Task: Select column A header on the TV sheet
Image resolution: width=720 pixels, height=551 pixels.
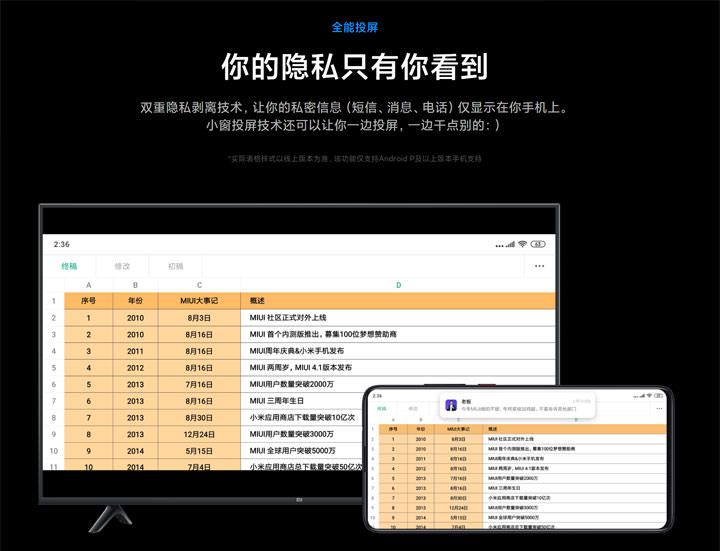Action: [x=89, y=285]
